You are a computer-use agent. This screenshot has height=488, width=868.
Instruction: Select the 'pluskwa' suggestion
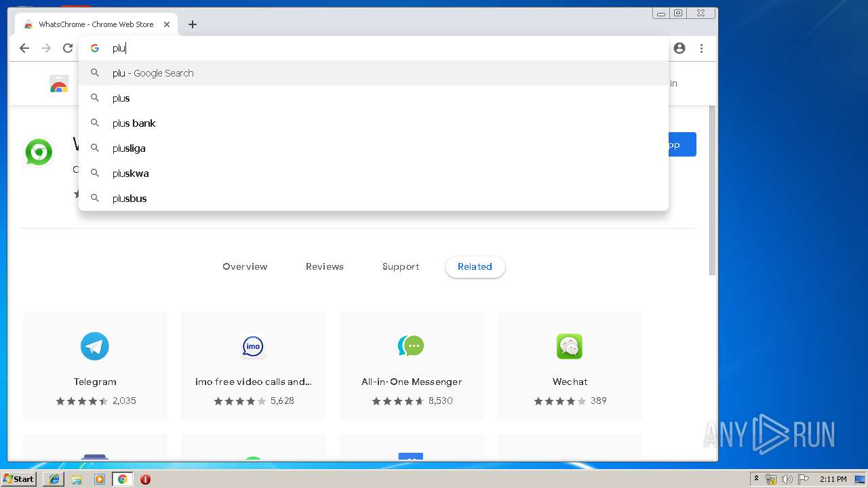pyautogui.click(x=374, y=174)
